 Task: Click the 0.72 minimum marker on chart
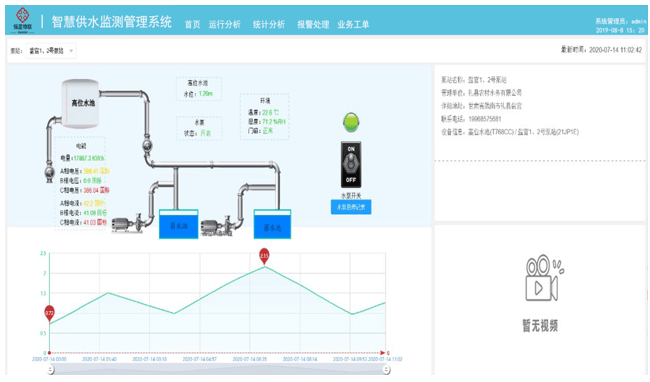(x=49, y=313)
